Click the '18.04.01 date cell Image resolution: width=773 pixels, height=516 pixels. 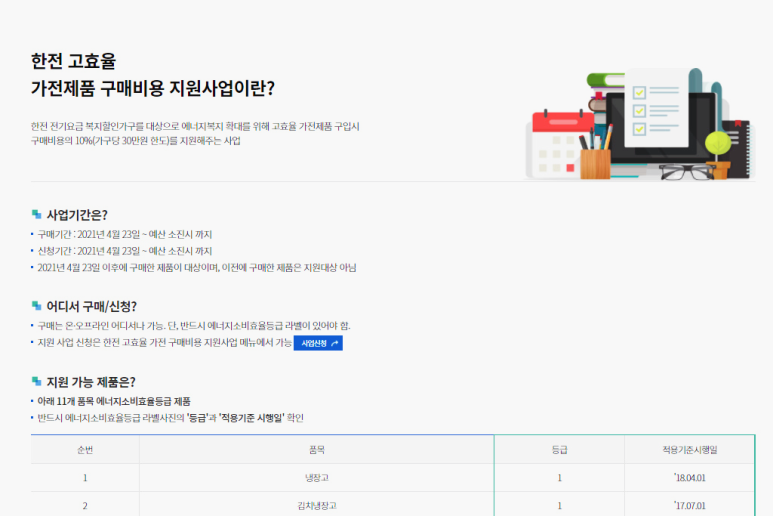[690, 478]
